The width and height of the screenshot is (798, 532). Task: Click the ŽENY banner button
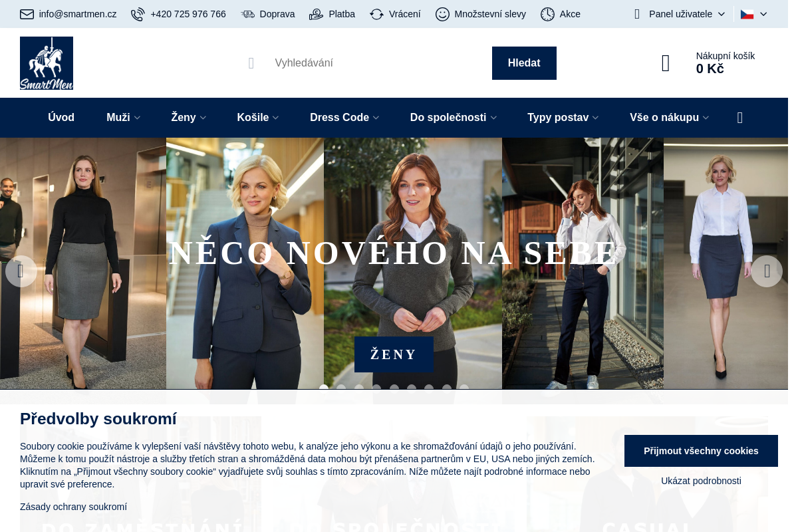(x=394, y=354)
